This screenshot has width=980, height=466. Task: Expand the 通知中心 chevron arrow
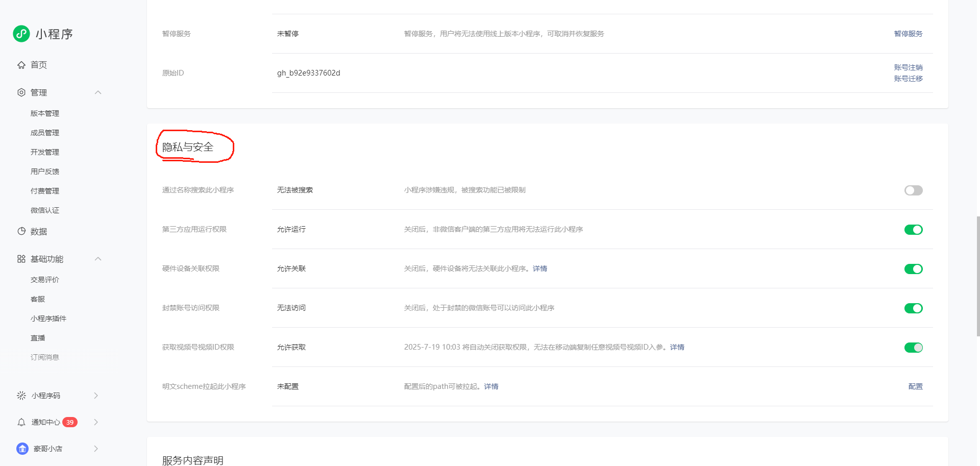(96, 422)
